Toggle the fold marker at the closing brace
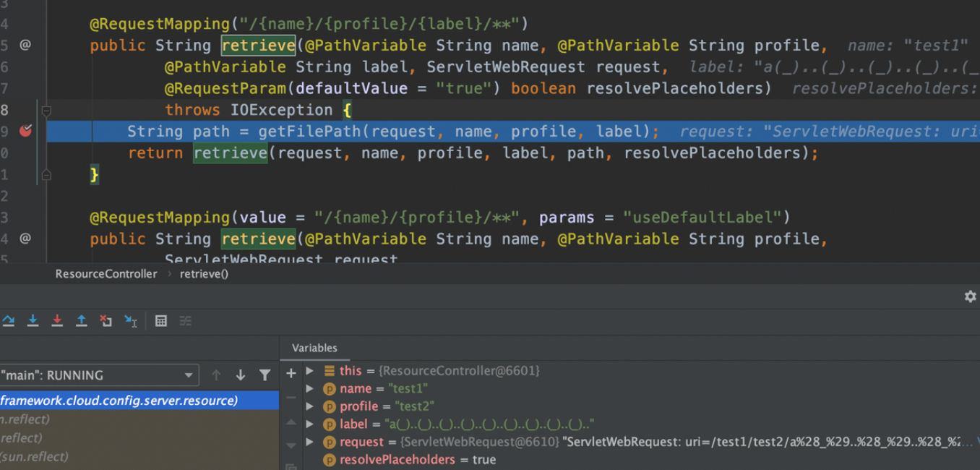This screenshot has width=980, height=470. click(46, 174)
